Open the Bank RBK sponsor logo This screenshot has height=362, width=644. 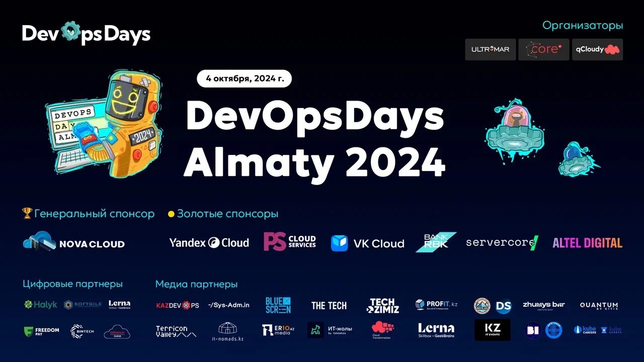click(x=436, y=242)
